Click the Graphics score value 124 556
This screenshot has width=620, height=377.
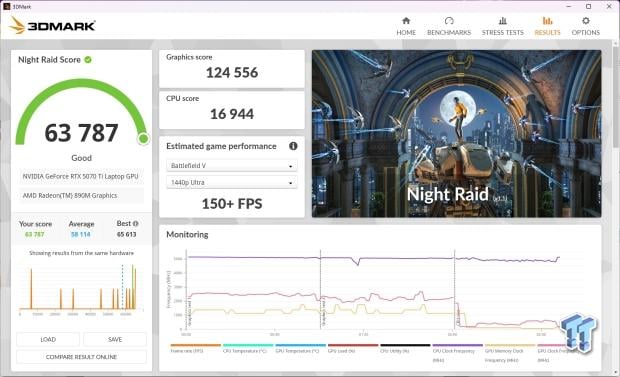pyautogui.click(x=232, y=73)
